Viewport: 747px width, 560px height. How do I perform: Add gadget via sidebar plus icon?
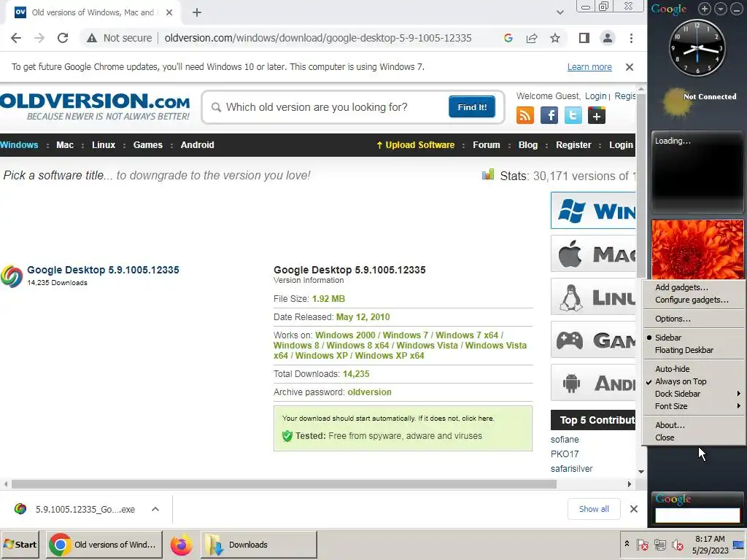[705, 9]
